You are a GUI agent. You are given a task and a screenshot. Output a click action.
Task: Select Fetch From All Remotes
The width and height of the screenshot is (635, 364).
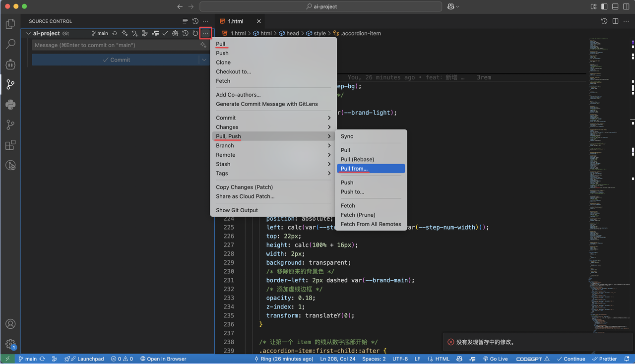pyautogui.click(x=371, y=224)
